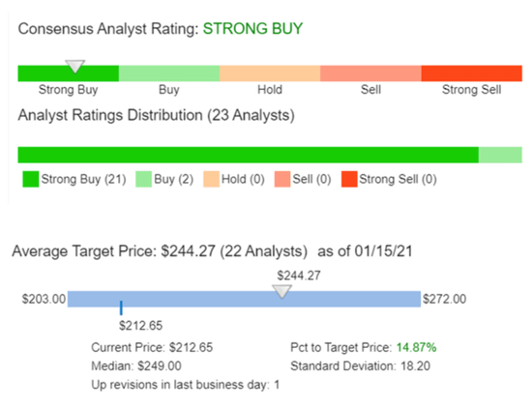The width and height of the screenshot is (532, 407).
Task: Click the $244.27 target price triangle marker
Action: tap(281, 292)
